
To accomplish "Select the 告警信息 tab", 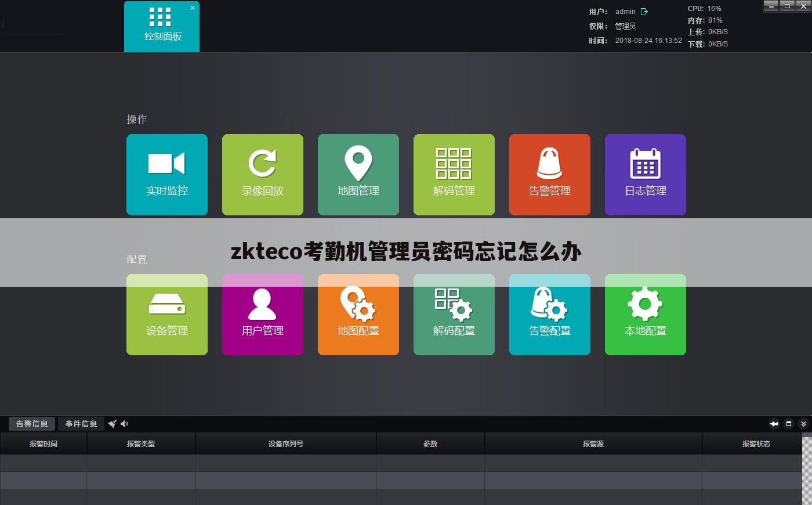I will [x=32, y=424].
